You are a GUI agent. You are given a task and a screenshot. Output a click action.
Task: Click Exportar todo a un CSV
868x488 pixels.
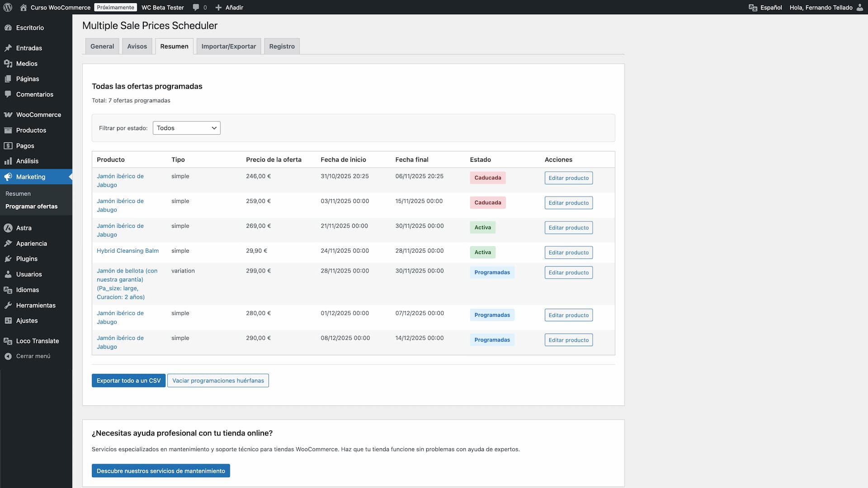[128, 380]
